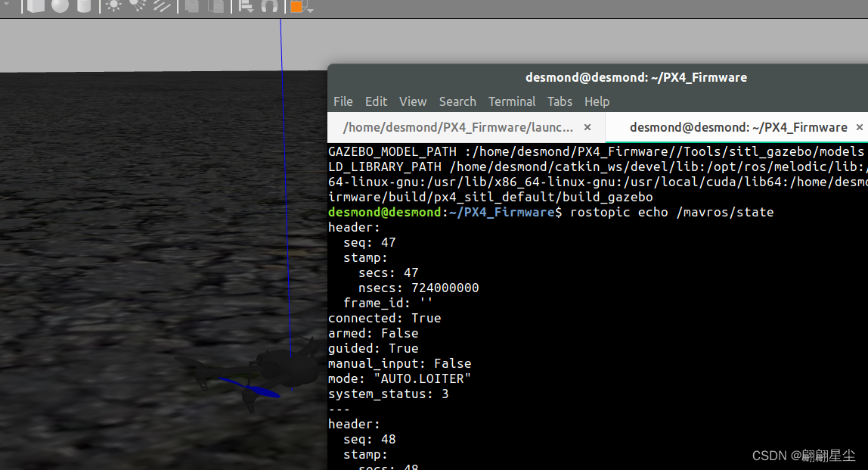This screenshot has height=470, width=868.
Task: Add a directional light in Gazebo
Action: click(162, 6)
